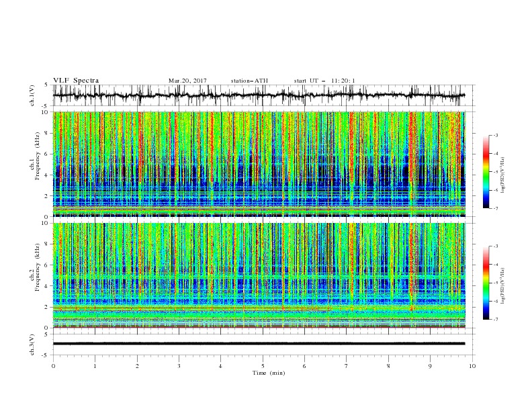Select the date text "Mar.20, 2017"
The height and width of the screenshot is (411, 532).
pos(187,81)
